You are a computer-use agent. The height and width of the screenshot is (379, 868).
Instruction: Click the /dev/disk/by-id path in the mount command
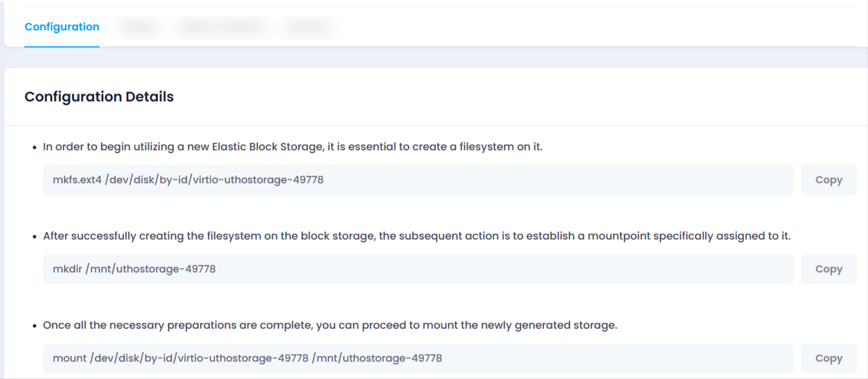pos(199,359)
